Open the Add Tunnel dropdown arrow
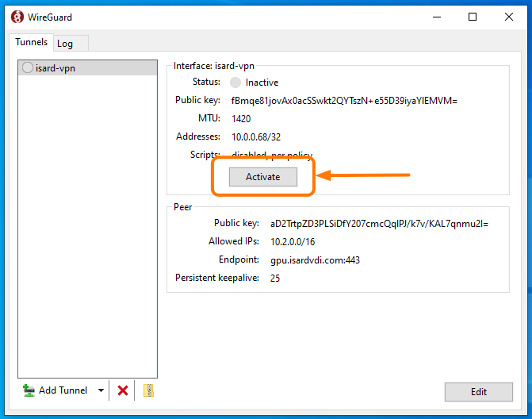The height and width of the screenshot is (419, 532). (x=101, y=390)
